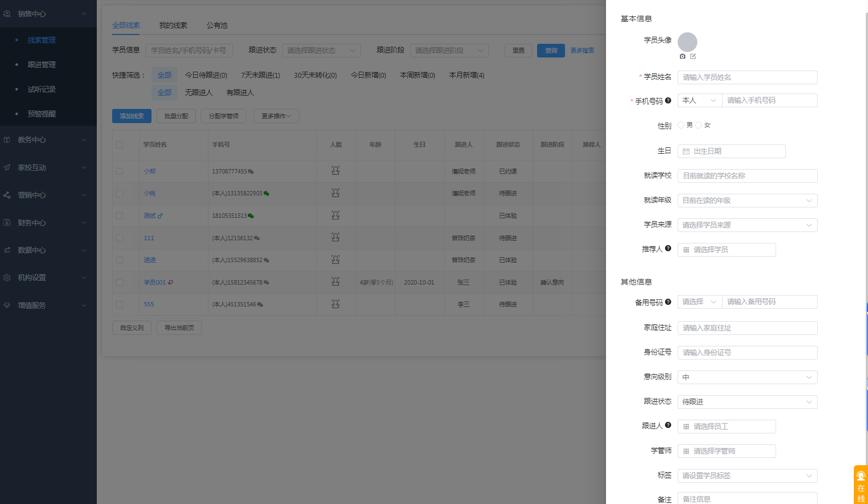The width and height of the screenshot is (868, 504).
Task: Click the face icon in the 111 row
Action: 335,237
